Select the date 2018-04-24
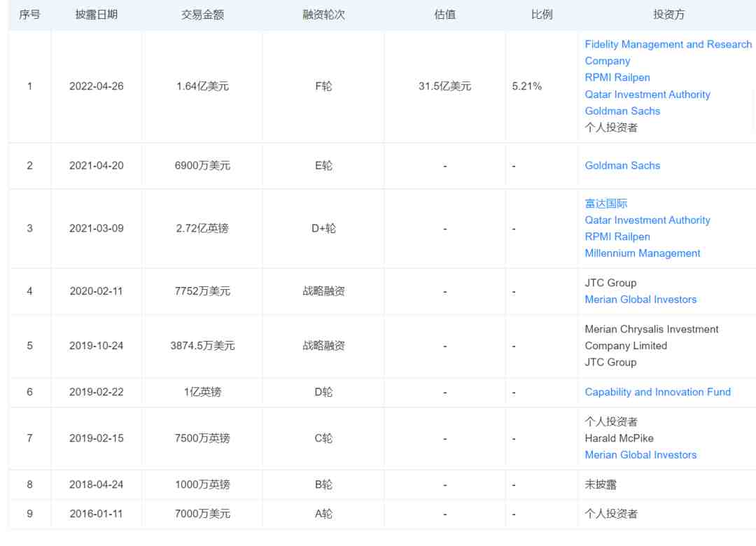The width and height of the screenshot is (756, 546). pos(97,484)
